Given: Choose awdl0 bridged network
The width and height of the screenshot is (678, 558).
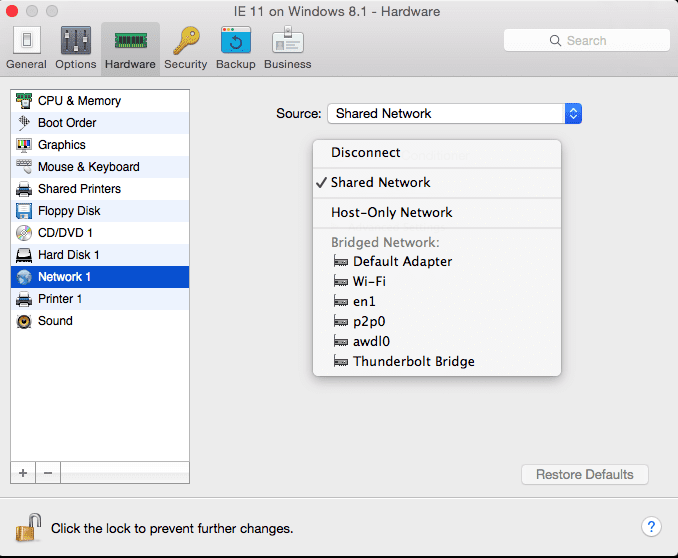Looking at the screenshot, I should coord(437,342).
